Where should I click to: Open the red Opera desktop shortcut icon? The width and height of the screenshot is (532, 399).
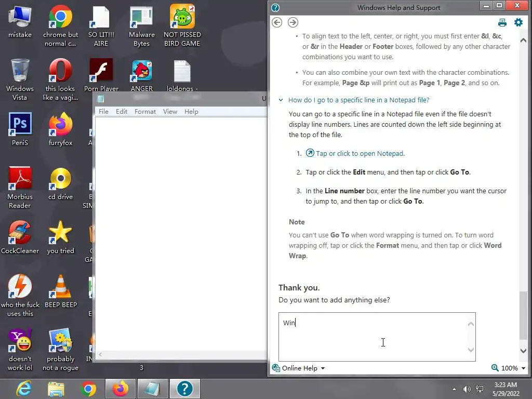(60, 70)
